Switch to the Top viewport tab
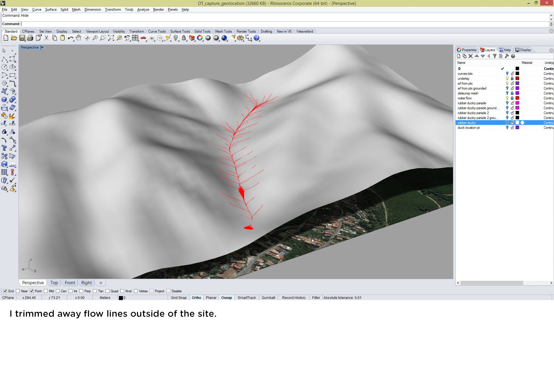The width and height of the screenshot is (554, 392). (54, 283)
